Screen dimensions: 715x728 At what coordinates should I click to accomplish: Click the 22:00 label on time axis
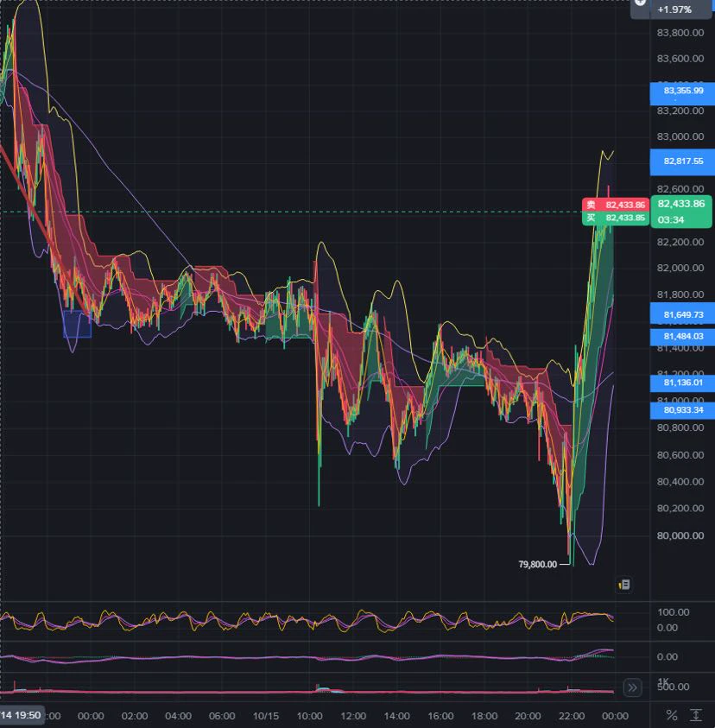click(571, 716)
